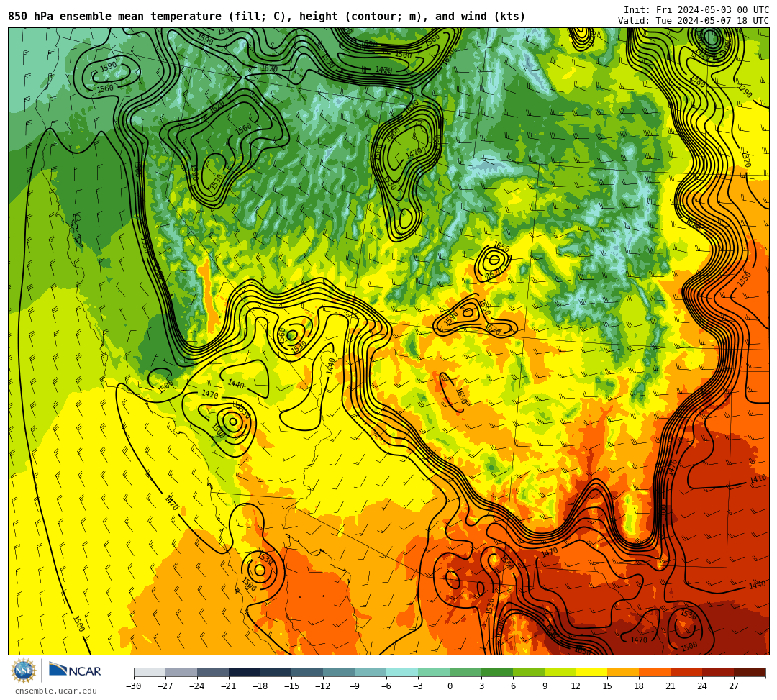The height and width of the screenshot is (700, 777).
Task: Click the colorbar swatch between 18 and 21
Action: click(655, 672)
